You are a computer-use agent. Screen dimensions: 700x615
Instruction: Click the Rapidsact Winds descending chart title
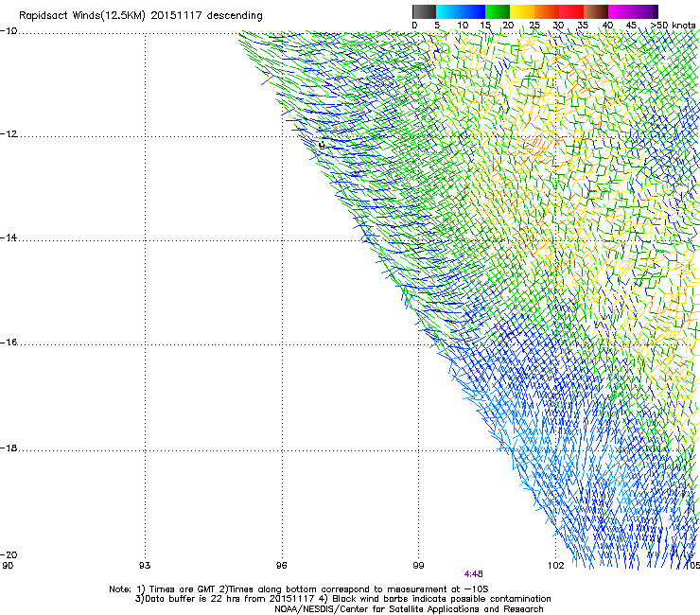click(x=141, y=16)
